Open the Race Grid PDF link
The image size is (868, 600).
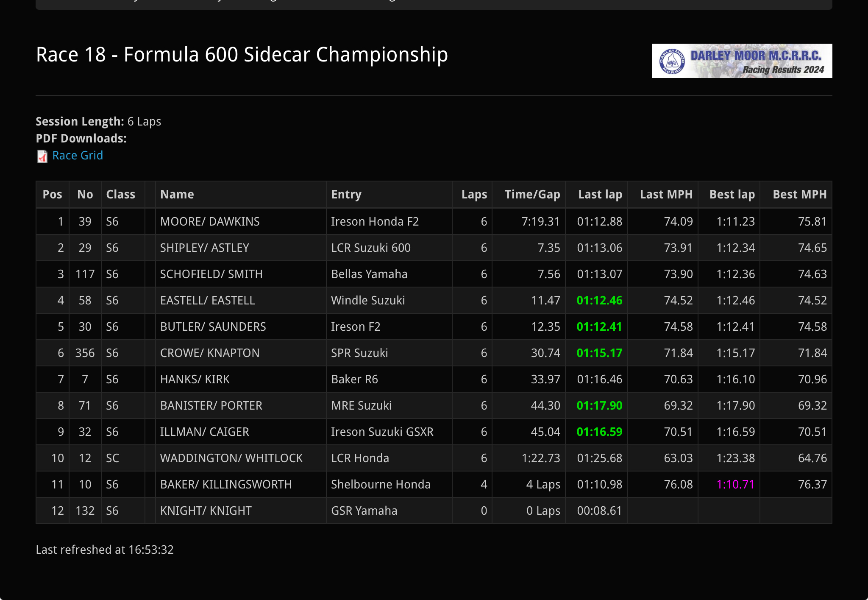(78, 156)
